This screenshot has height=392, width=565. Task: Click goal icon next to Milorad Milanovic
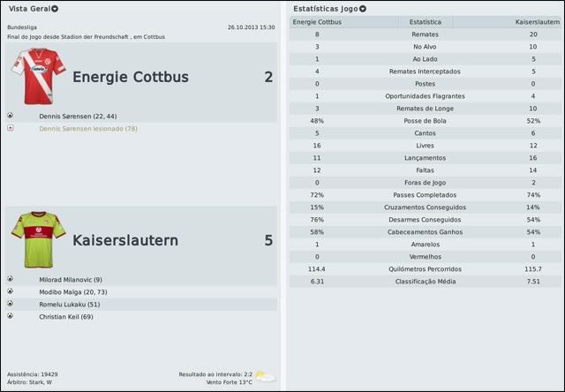coord(10,279)
